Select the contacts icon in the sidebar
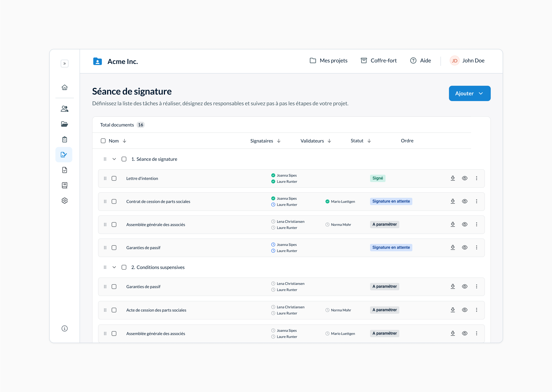Viewport: 552px width, 392px height. click(x=65, y=109)
